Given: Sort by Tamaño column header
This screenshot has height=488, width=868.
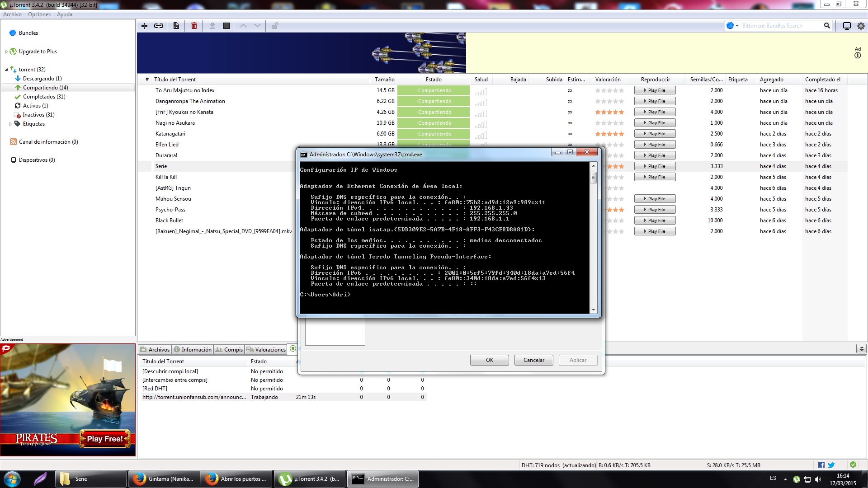Looking at the screenshot, I should coord(384,80).
